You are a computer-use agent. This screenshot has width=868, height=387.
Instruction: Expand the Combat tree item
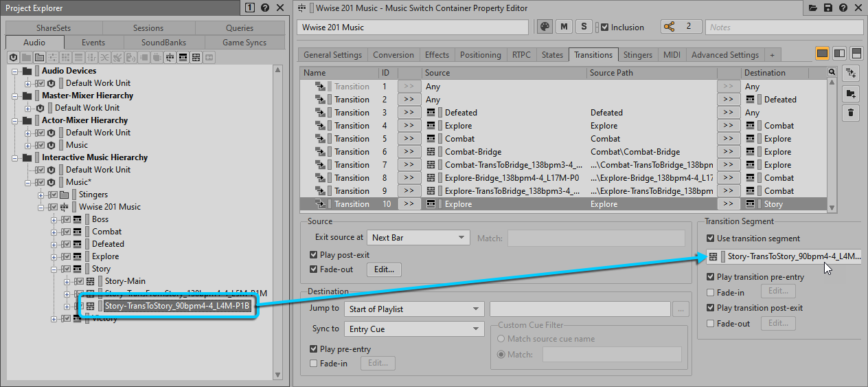[x=55, y=232]
